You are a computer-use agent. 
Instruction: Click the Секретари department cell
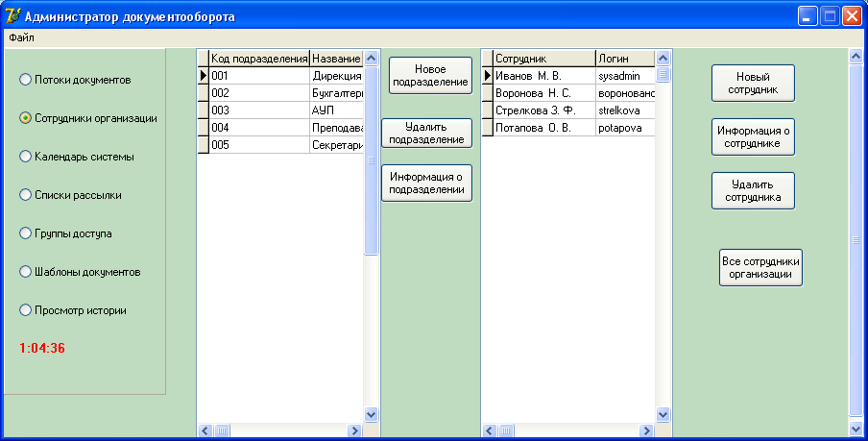[x=337, y=144]
